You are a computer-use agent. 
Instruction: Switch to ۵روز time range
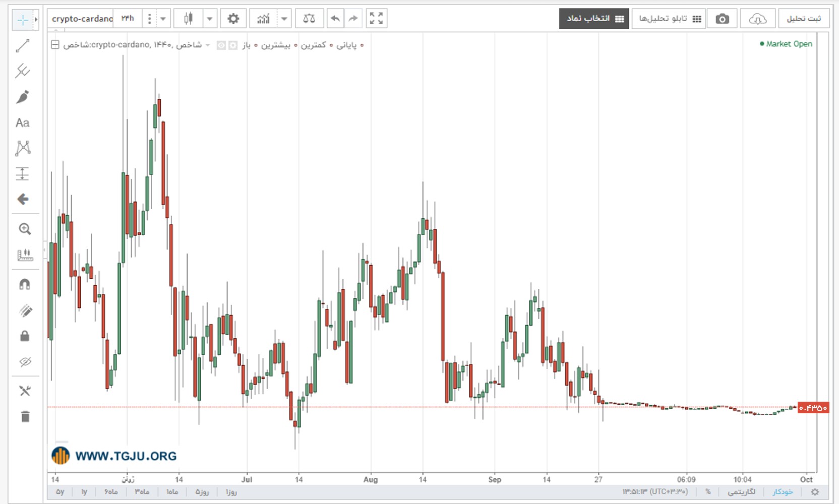point(202,491)
